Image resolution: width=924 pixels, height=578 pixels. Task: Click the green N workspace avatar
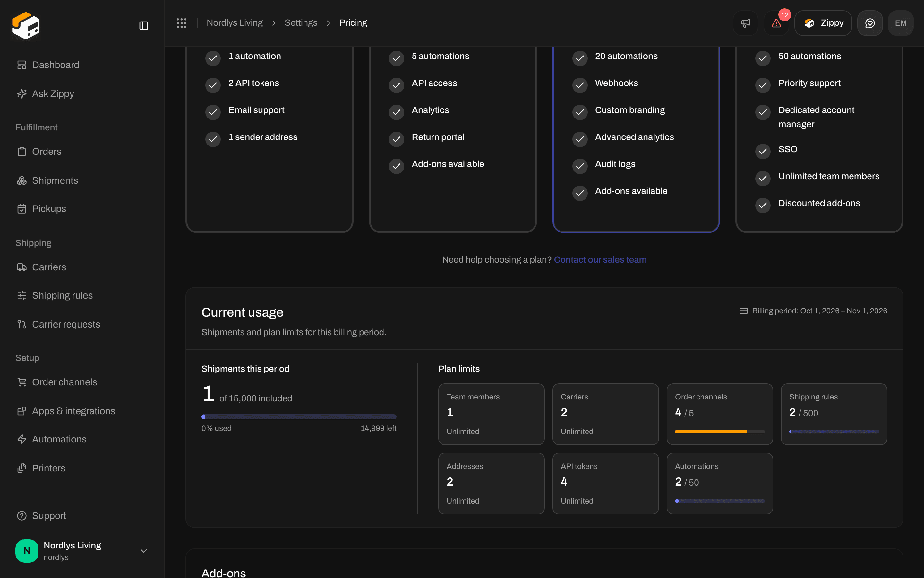[x=27, y=550]
